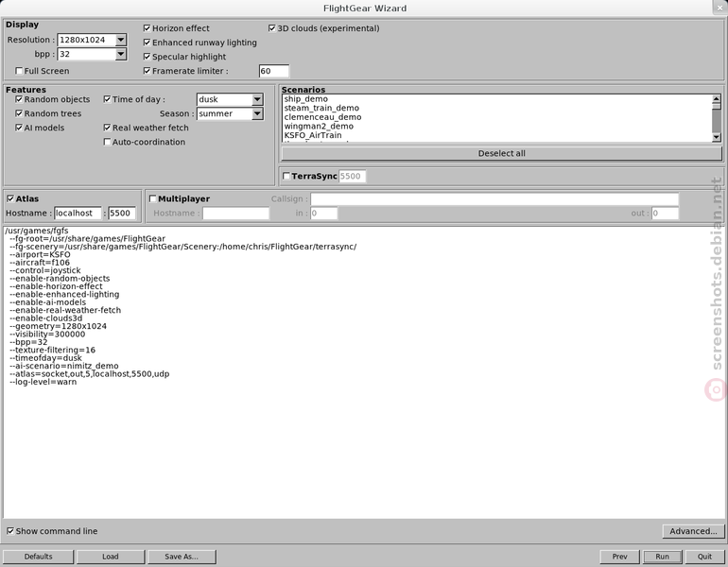728x567 pixels.
Task: Uncheck Enhanced runway lighting
Action: [147, 43]
